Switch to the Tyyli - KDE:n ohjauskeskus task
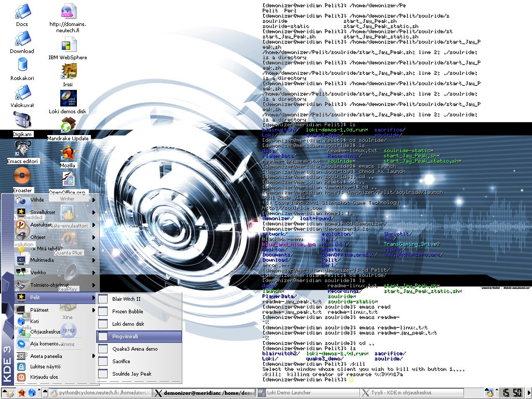532x399 pixels. [411, 393]
